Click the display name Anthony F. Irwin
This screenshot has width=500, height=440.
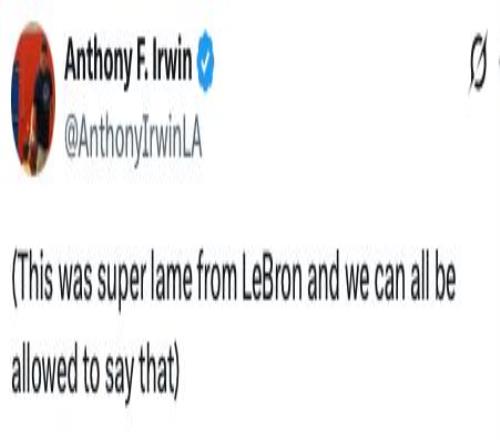pos(128,62)
